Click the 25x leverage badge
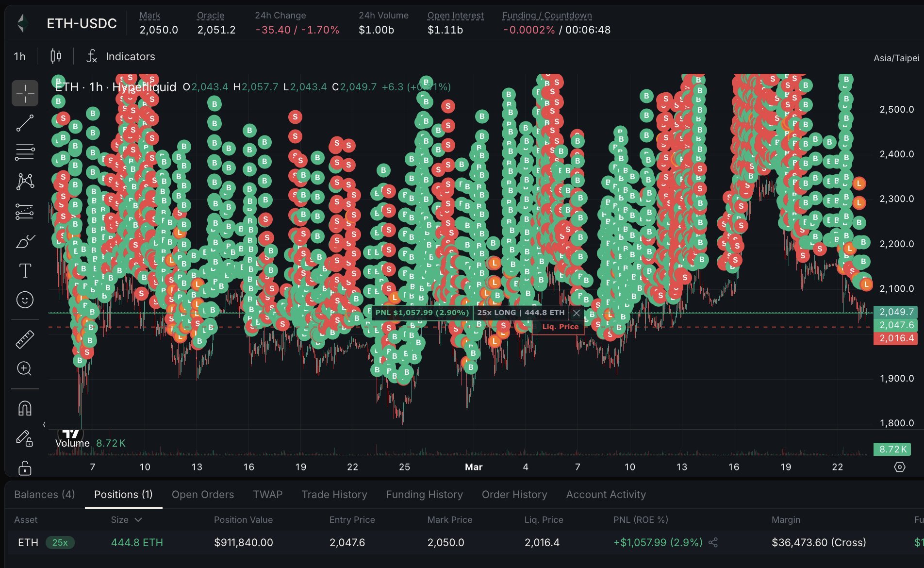Image resolution: width=924 pixels, height=568 pixels. tap(60, 542)
